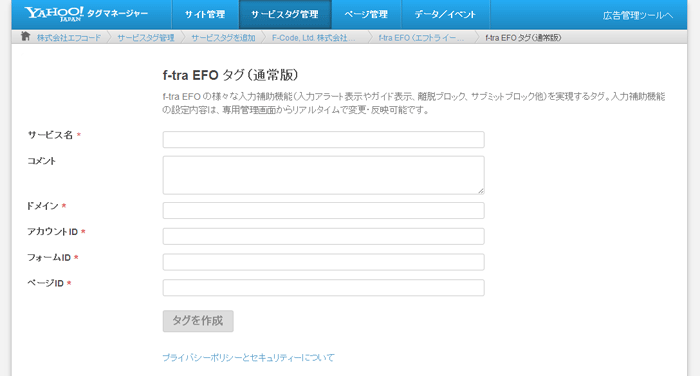This screenshot has height=376, width=700.
Task: Click the コメント textarea resize handle
Action: tap(481, 191)
